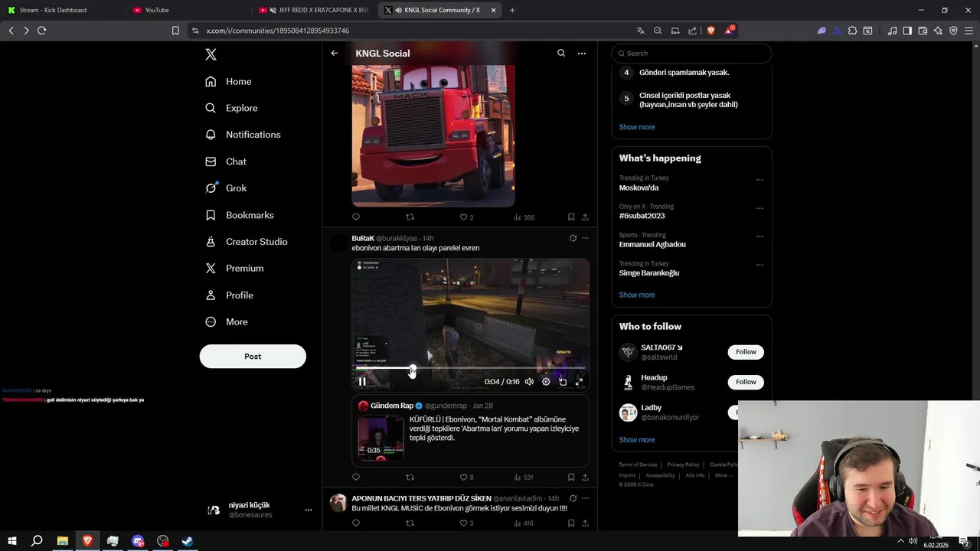This screenshot has height=551, width=980.
Task: Open BuRaK post more options
Action: 585,238
